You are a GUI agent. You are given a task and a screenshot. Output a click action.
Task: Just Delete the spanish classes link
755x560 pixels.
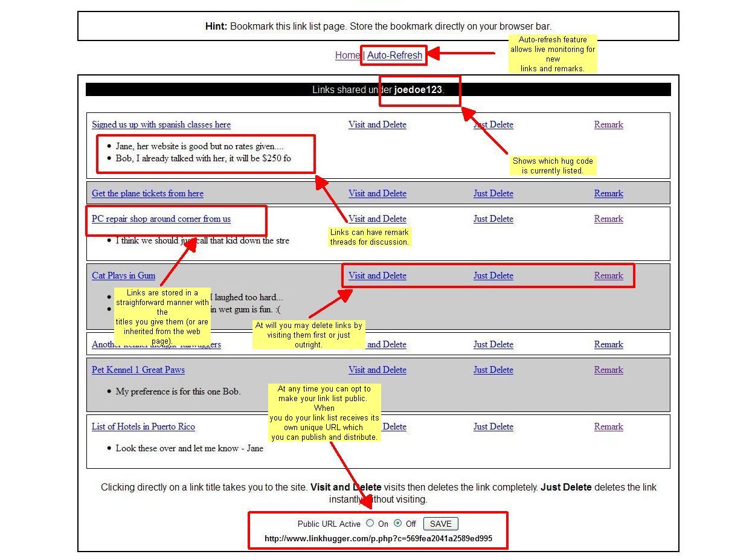pyautogui.click(x=493, y=124)
